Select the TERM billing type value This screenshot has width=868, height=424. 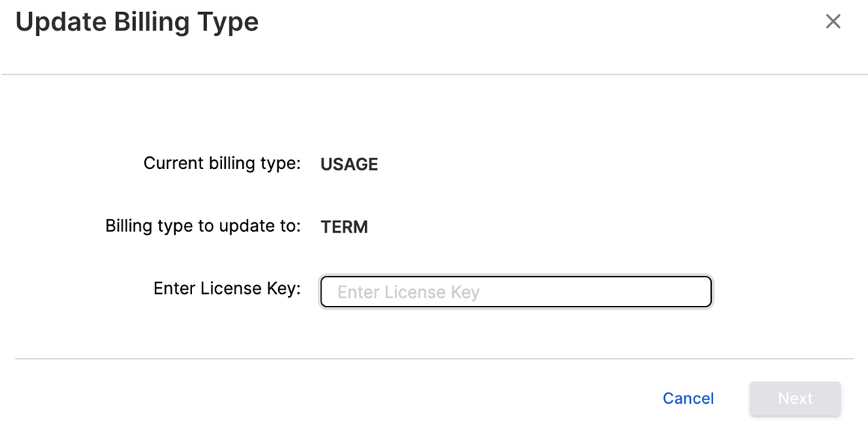tap(344, 227)
